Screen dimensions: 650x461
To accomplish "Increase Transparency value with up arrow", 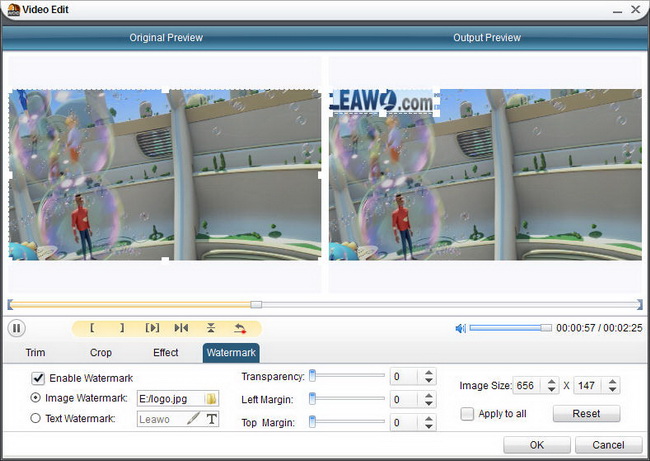I will click(x=429, y=372).
